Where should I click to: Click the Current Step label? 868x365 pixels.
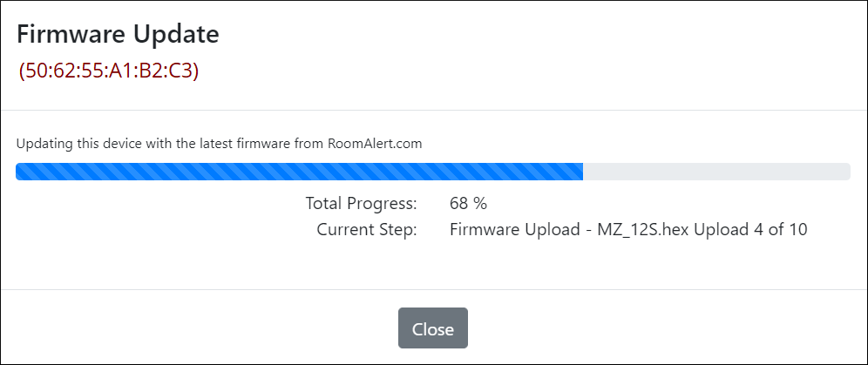pyautogui.click(x=367, y=230)
